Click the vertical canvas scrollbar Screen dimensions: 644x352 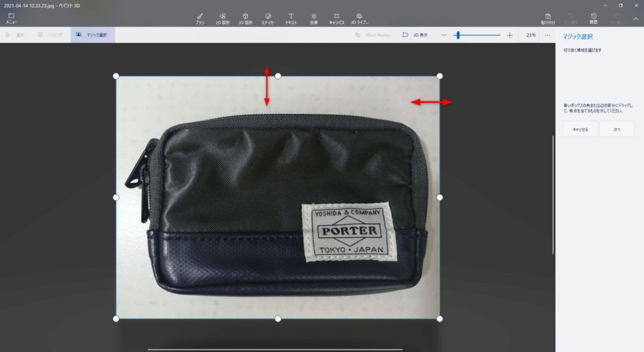[x=553, y=195]
